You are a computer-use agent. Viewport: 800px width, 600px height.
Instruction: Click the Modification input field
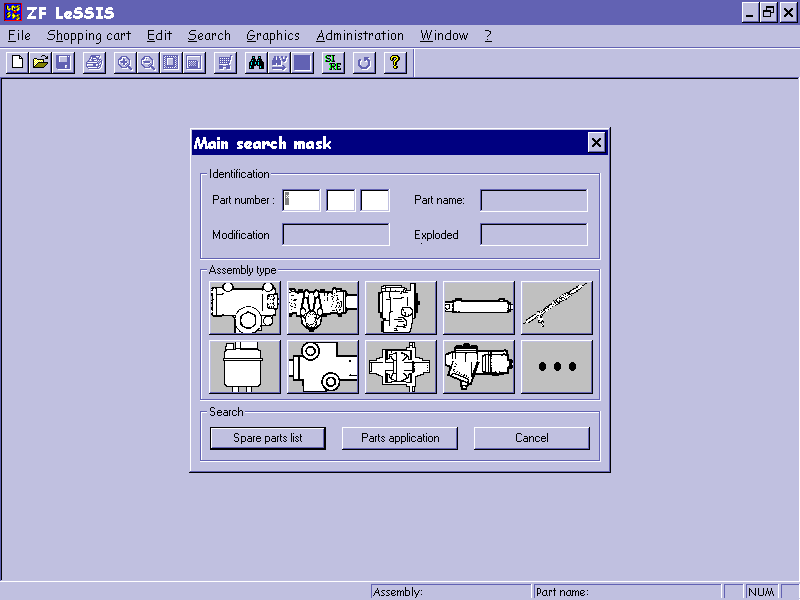[336, 235]
